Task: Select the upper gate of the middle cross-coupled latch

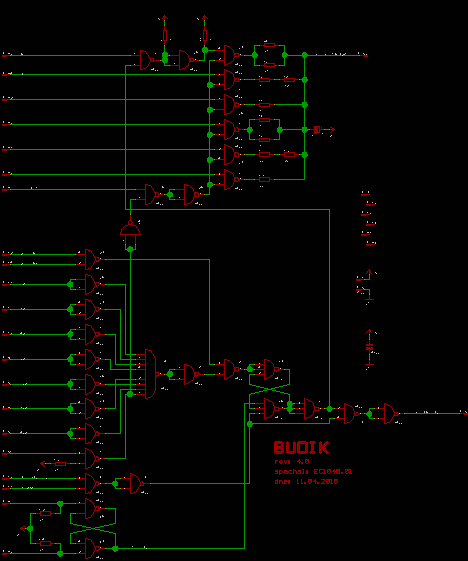Action: (x=272, y=369)
